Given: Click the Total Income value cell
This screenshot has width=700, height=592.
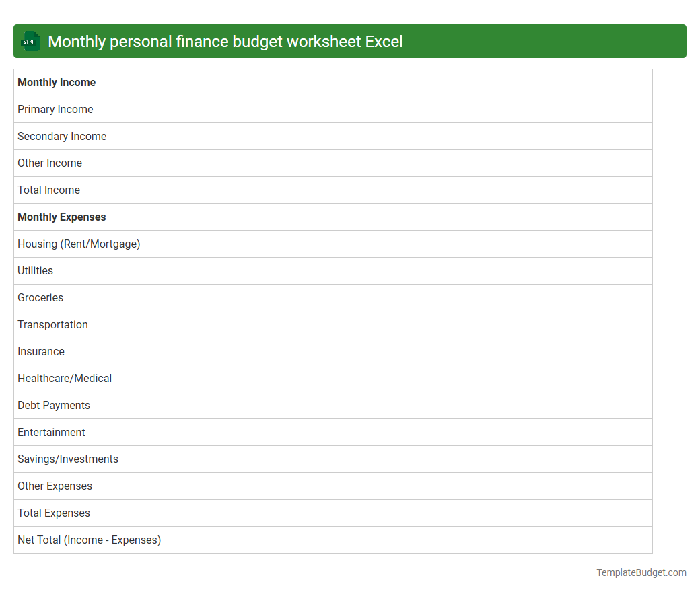Looking at the screenshot, I should pos(637,190).
